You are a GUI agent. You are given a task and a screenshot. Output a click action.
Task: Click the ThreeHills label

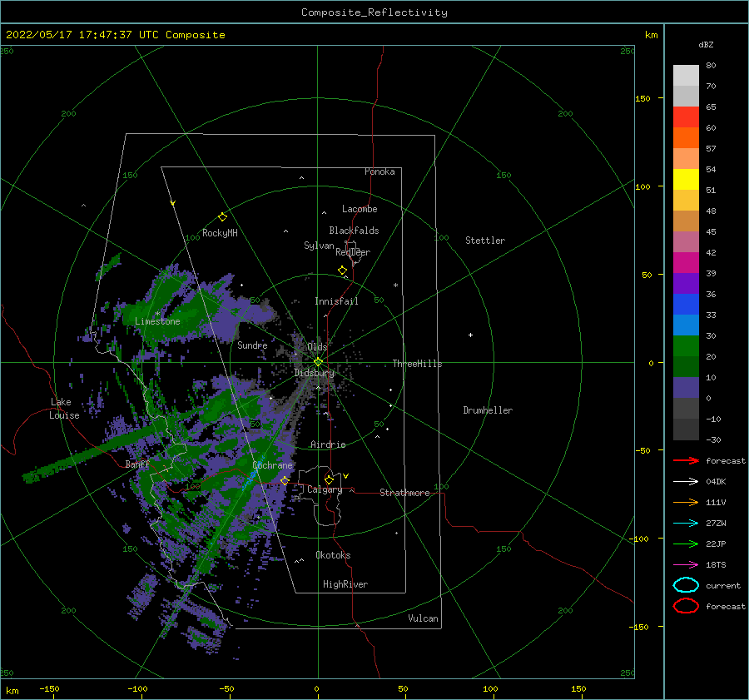(x=417, y=364)
